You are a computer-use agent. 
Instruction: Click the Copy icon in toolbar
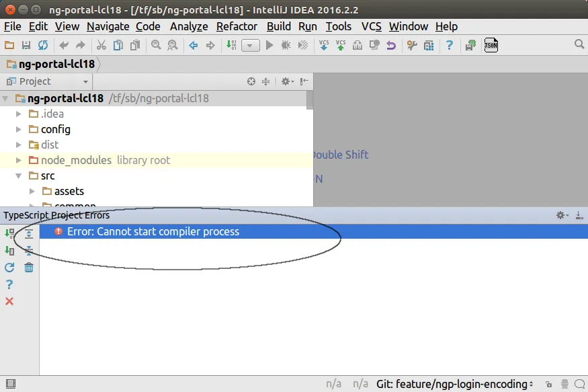(x=118, y=46)
